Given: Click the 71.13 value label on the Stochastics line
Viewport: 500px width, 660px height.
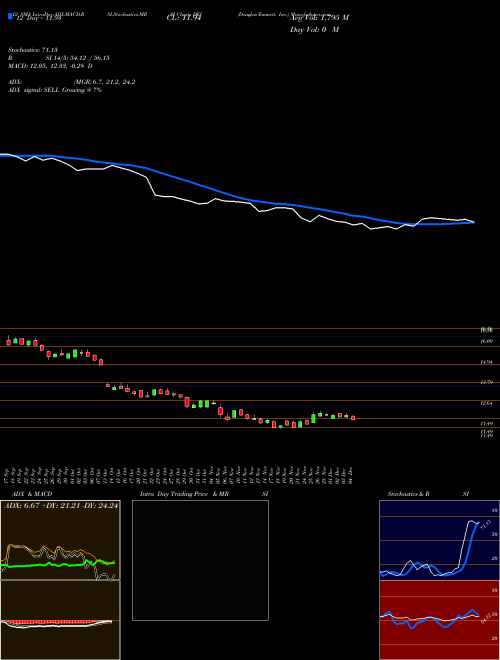Looking at the screenshot, I should 484,526.
